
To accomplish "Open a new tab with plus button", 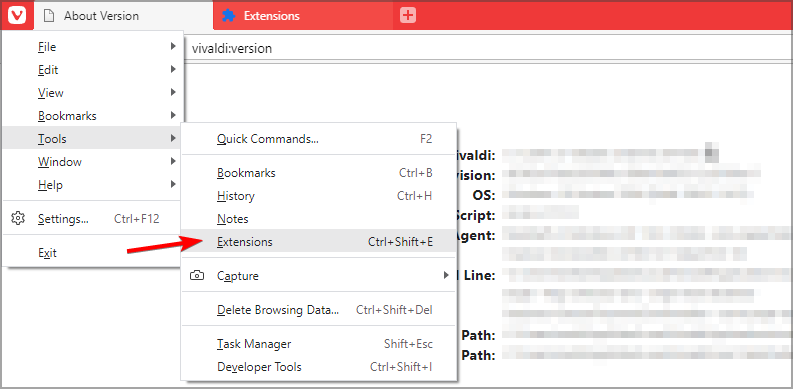I will 408,16.
